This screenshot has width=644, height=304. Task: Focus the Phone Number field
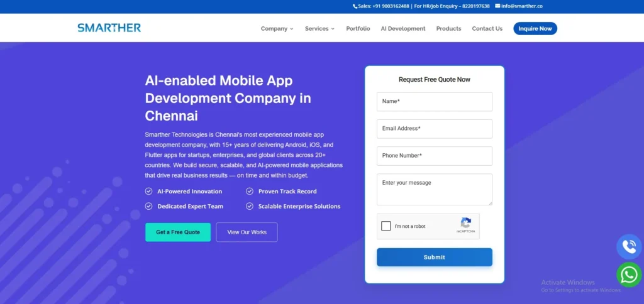pyautogui.click(x=434, y=156)
